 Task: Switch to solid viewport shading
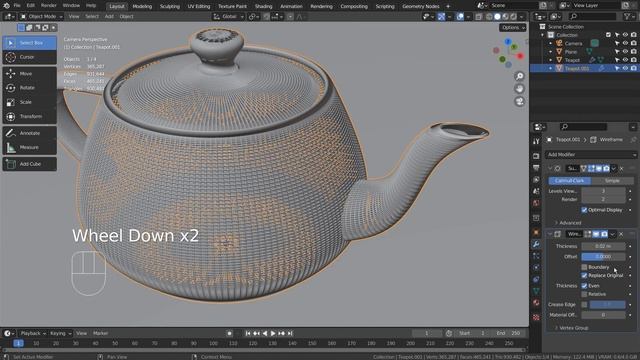click(x=497, y=17)
